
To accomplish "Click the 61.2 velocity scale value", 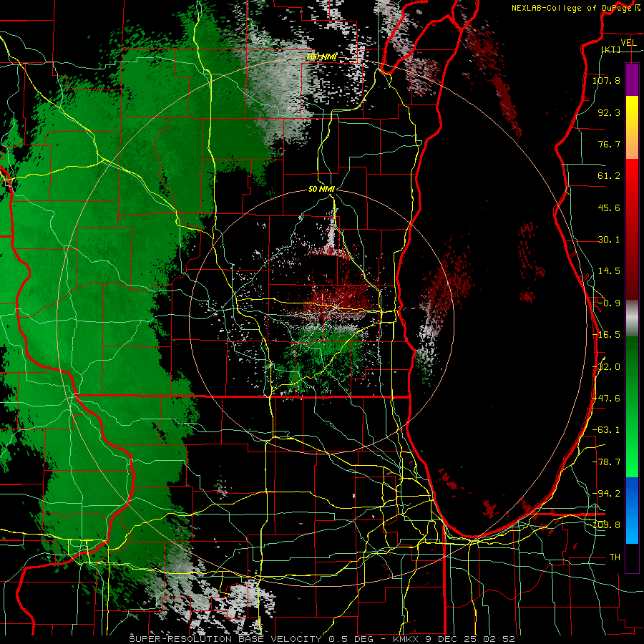I will coord(609,176).
